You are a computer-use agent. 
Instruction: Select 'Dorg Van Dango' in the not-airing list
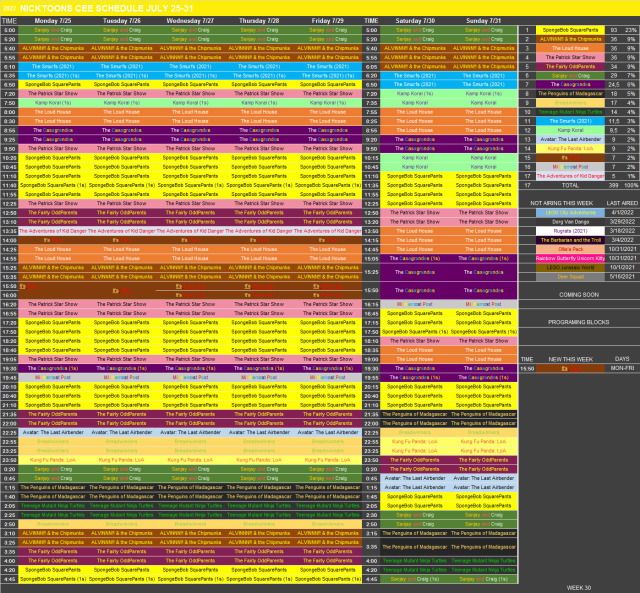click(570, 222)
